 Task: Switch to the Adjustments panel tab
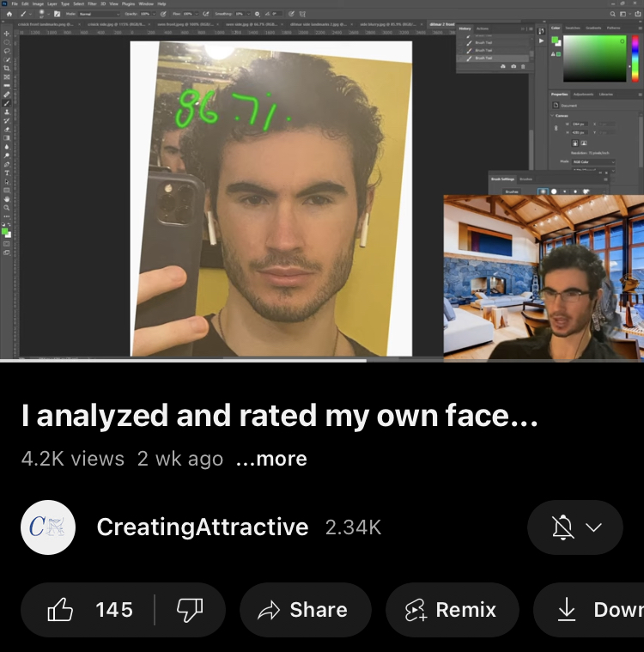point(583,94)
